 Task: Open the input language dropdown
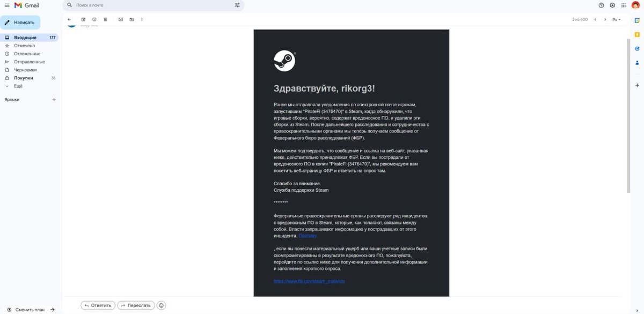(617, 19)
